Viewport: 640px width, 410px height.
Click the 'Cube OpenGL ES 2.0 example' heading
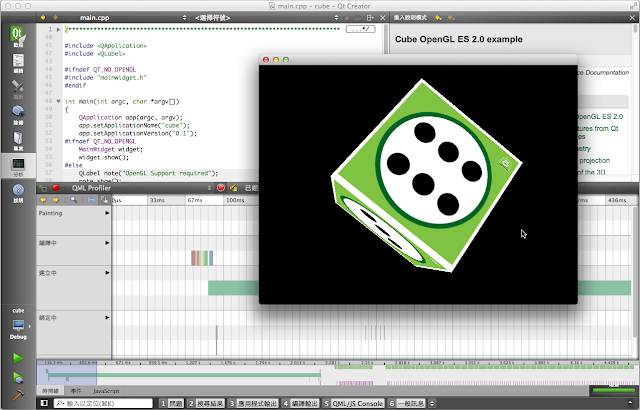(x=459, y=39)
